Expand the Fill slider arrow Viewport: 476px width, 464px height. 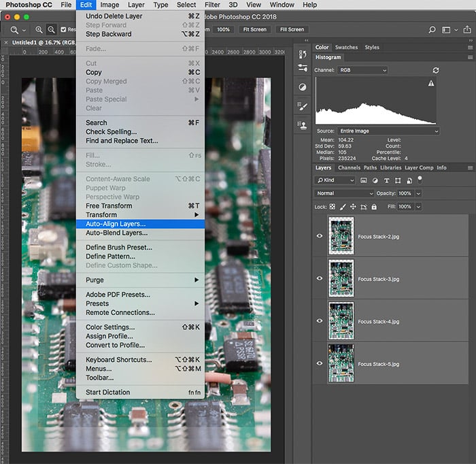pos(418,207)
